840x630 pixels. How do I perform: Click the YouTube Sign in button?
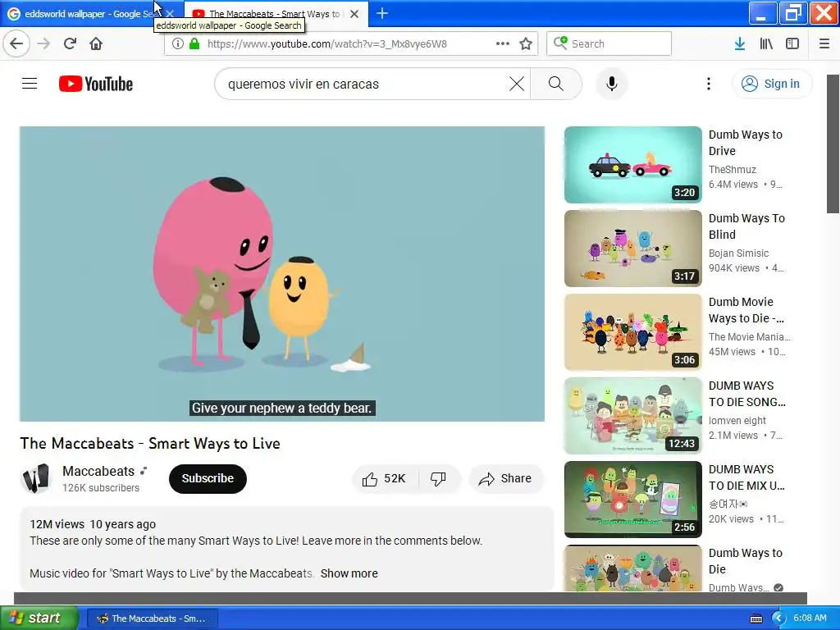[772, 84]
